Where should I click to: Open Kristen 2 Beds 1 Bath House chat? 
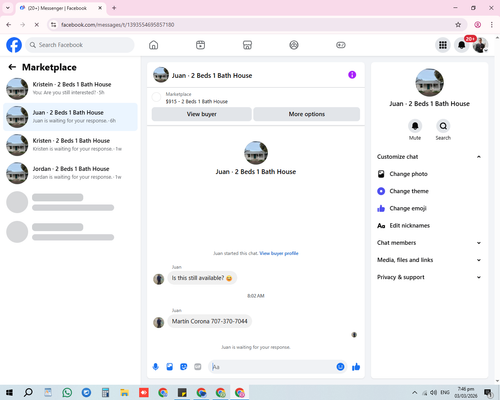(x=70, y=145)
